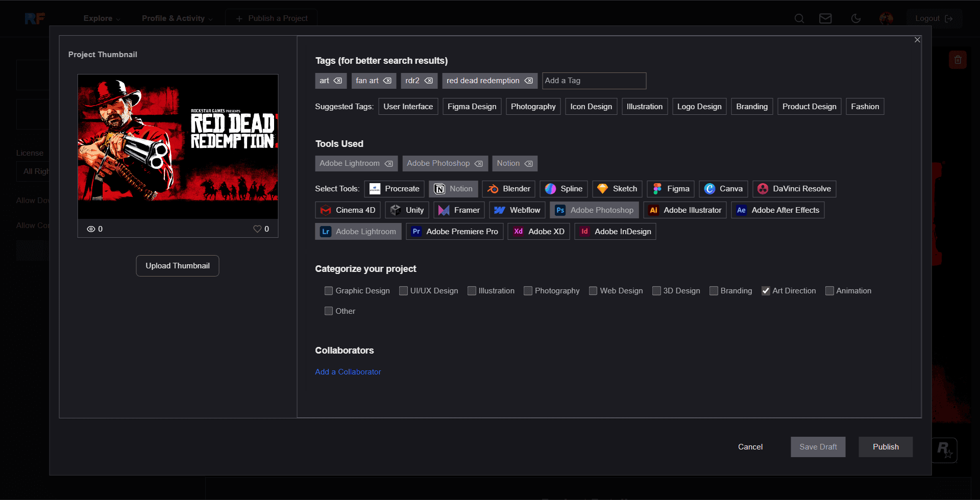Uncheck the Art Direction category
Screen dimensions: 980x500
tap(766, 291)
